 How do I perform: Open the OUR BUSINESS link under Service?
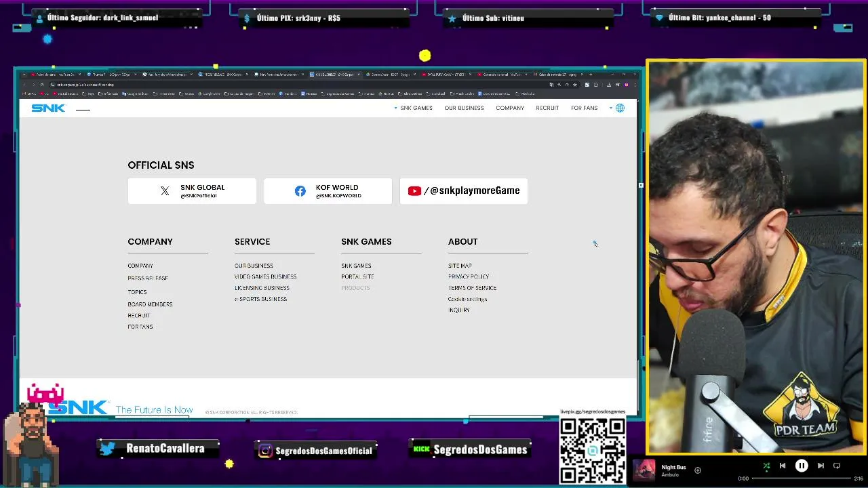pyautogui.click(x=254, y=266)
